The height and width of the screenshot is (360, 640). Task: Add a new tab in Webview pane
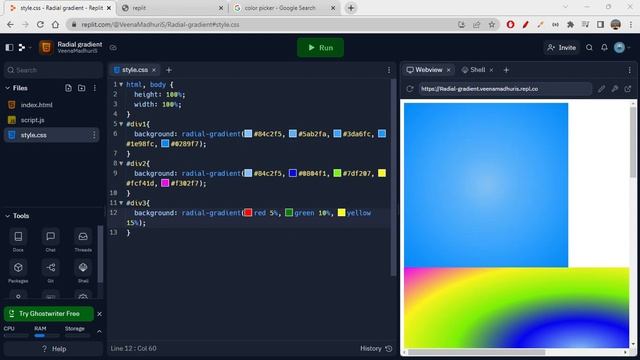506,70
